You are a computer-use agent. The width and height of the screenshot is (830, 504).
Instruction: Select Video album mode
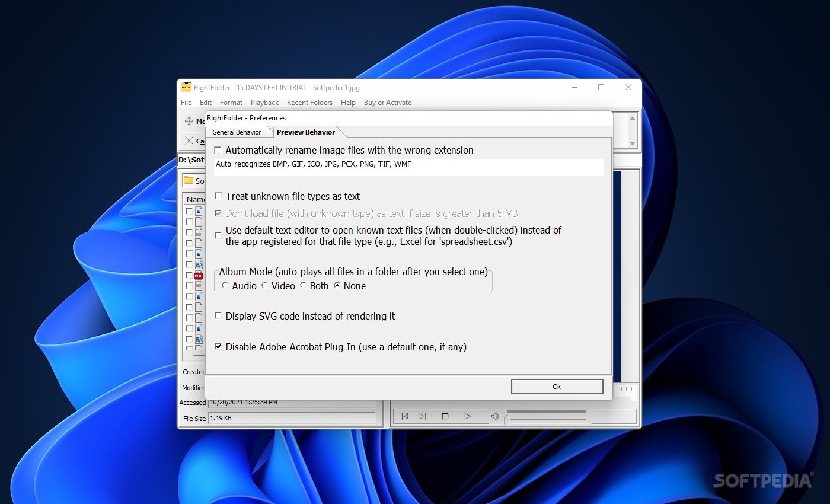[264, 286]
